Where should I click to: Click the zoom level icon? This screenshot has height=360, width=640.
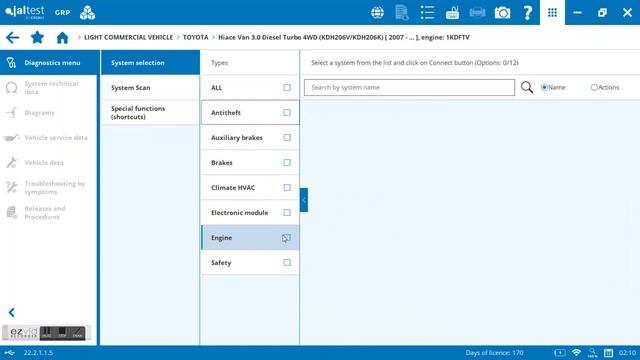592,353
